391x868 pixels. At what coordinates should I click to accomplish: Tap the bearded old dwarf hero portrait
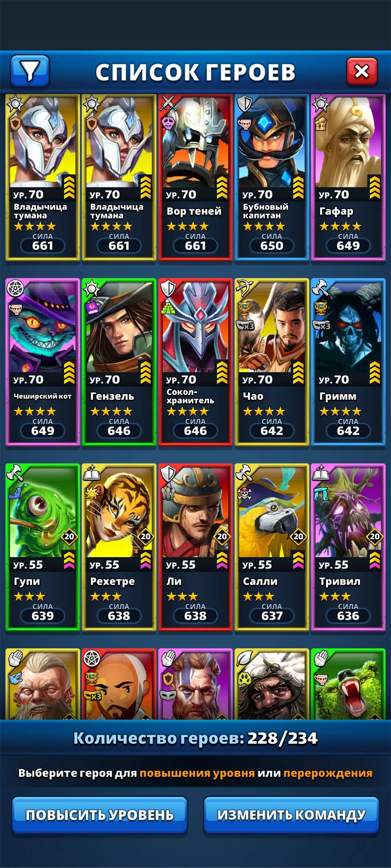(x=43, y=685)
